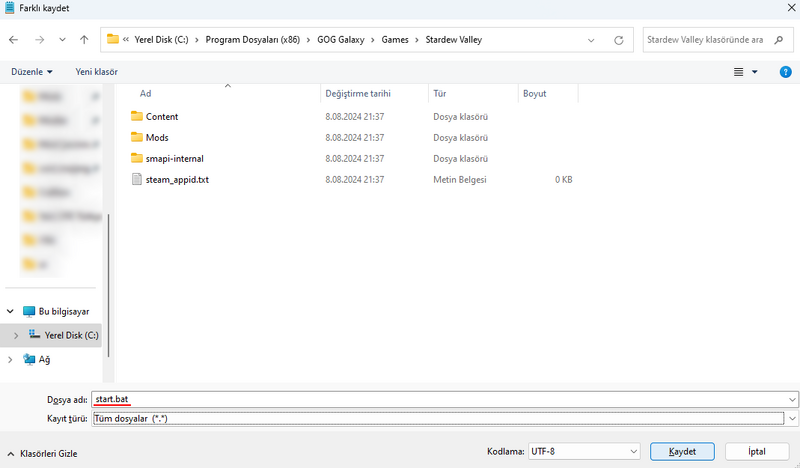Expand the Ağ tree node

click(10, 359)
